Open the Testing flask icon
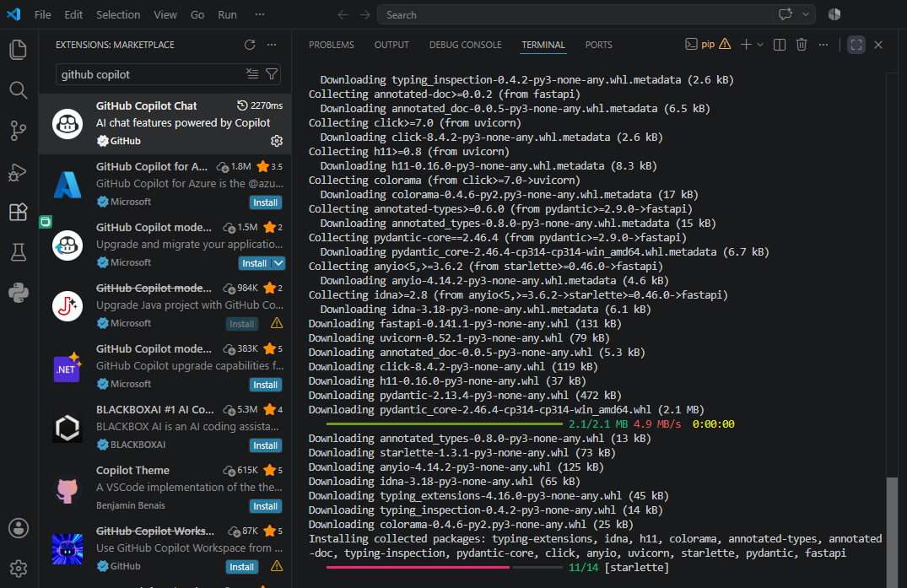 (19, 252)
